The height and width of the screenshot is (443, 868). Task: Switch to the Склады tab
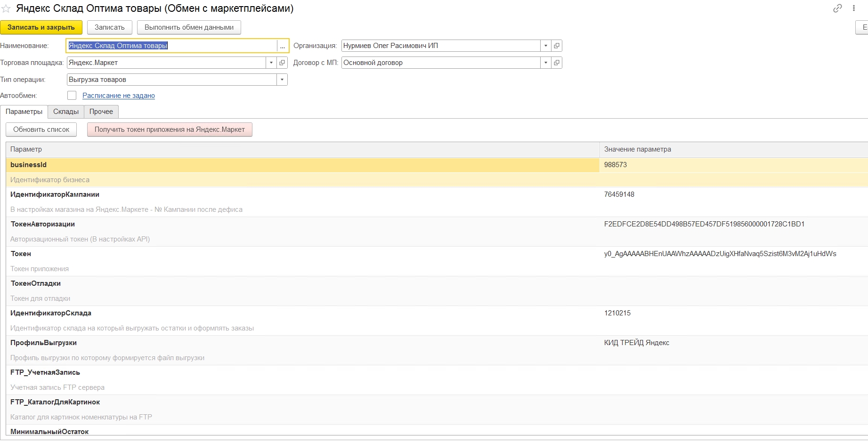click(65, 112)
